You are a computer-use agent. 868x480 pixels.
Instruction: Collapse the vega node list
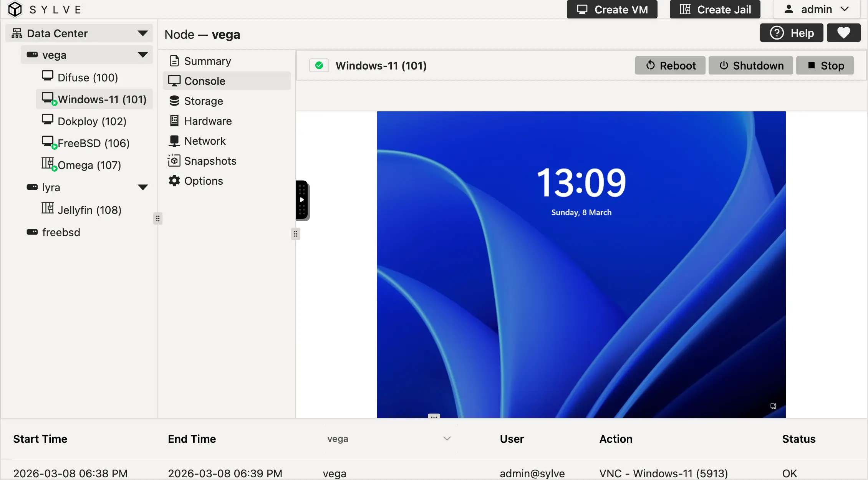point(143,55)
